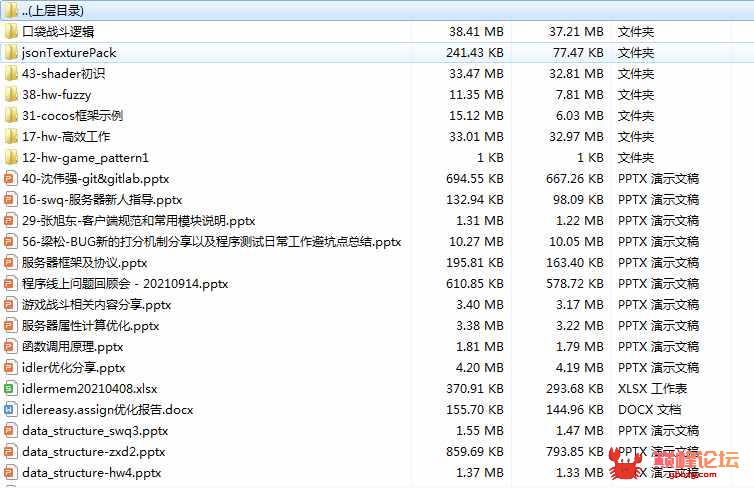Click folder icon beside 口袋战斗逻辑
This screenshot has width=754, height=488.
coord(11,32)
